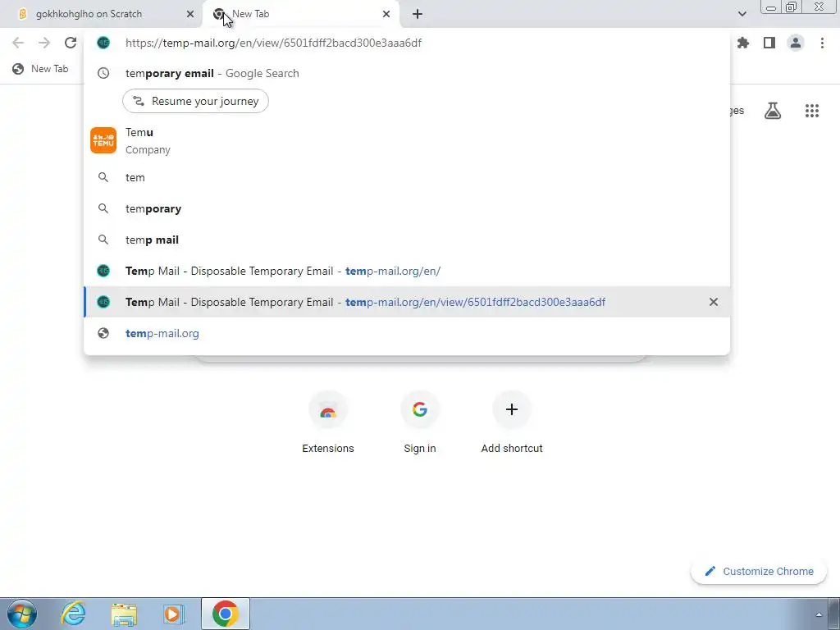
Task: Toggle the side panel icon
Action: click(x=769, y=43)
